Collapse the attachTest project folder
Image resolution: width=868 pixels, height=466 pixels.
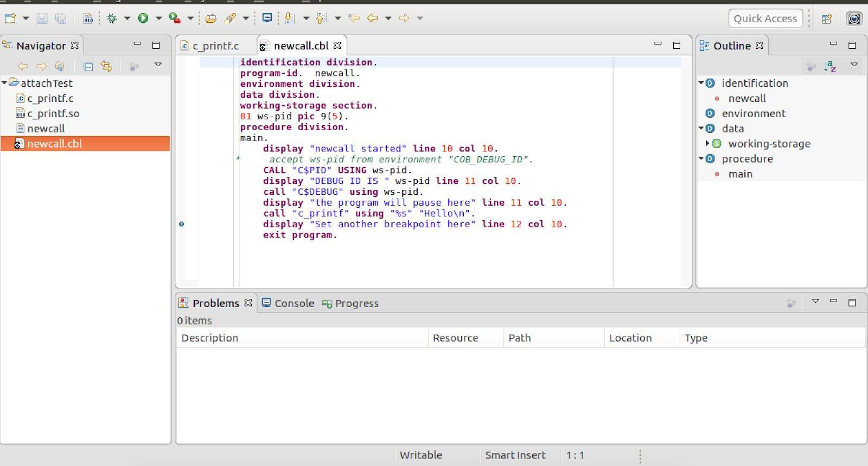click(5, 83)
